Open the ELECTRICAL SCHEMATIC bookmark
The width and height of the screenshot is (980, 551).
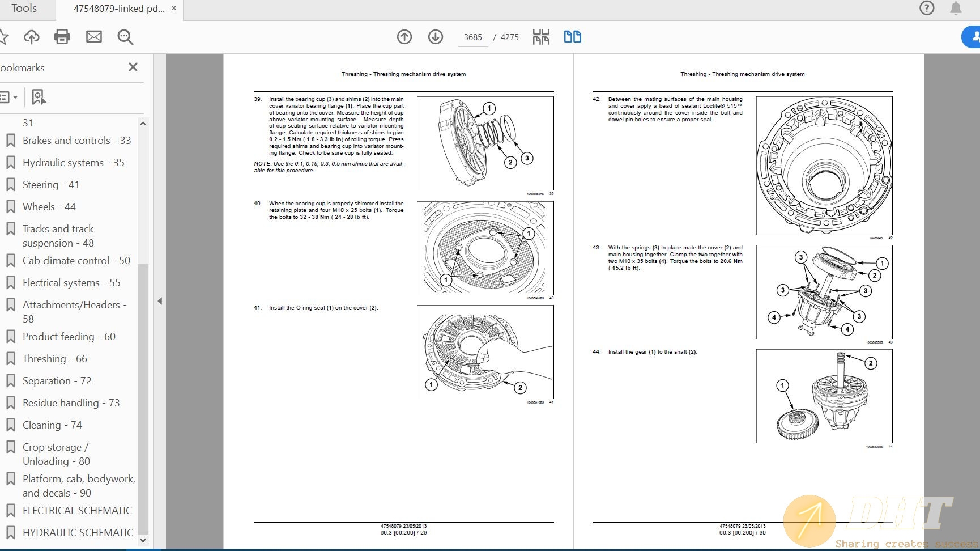pos(77,511)
